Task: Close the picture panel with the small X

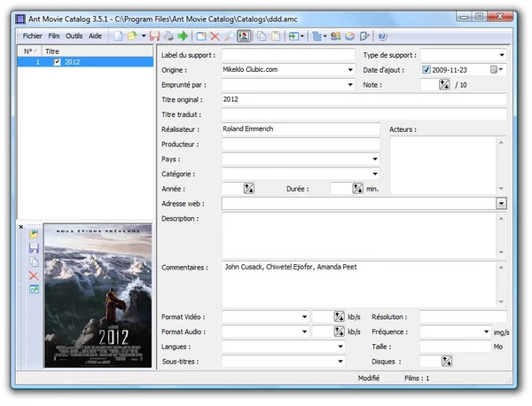Action: [21, 227]
